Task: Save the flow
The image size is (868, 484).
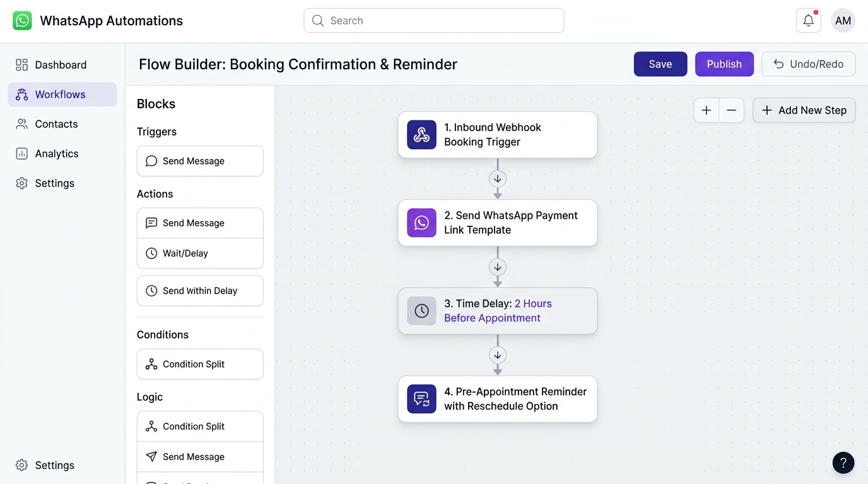Action: coord(660,64)
